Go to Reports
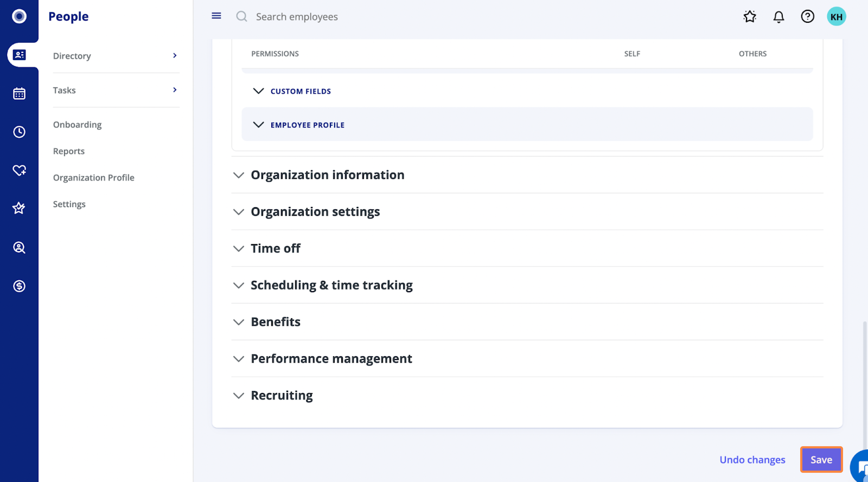This screenshot has height=482, width=868. point(69,151)
